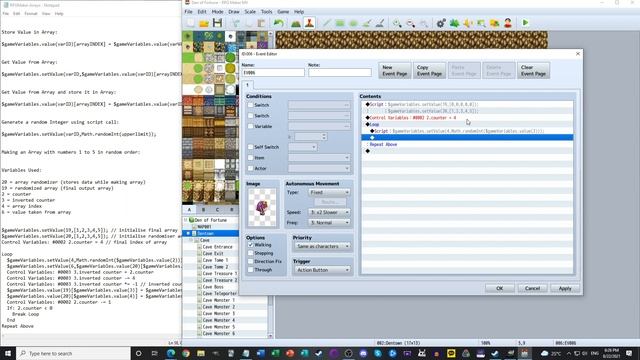Click the Paste clipboard toolbar icon
The width and height of the screenshot is (640, 360).
point(262,23)
